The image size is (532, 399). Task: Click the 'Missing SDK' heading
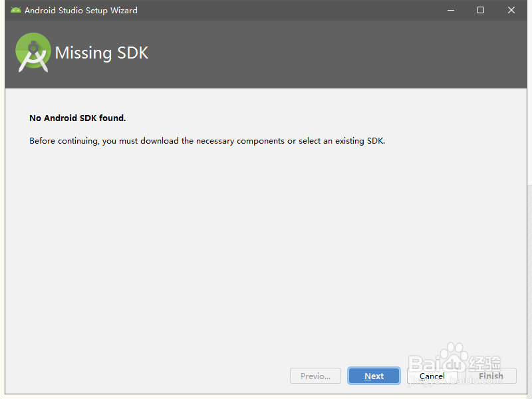point(102,53)
